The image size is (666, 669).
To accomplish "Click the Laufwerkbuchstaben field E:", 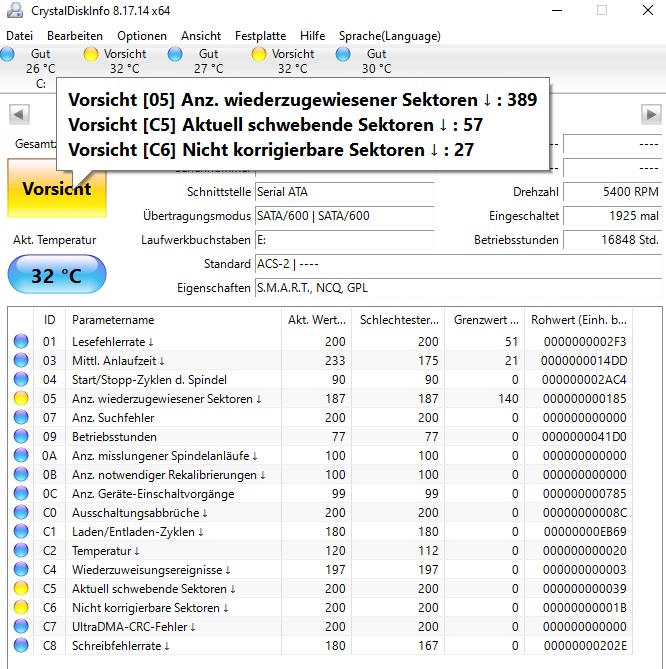I will point(345,240).
